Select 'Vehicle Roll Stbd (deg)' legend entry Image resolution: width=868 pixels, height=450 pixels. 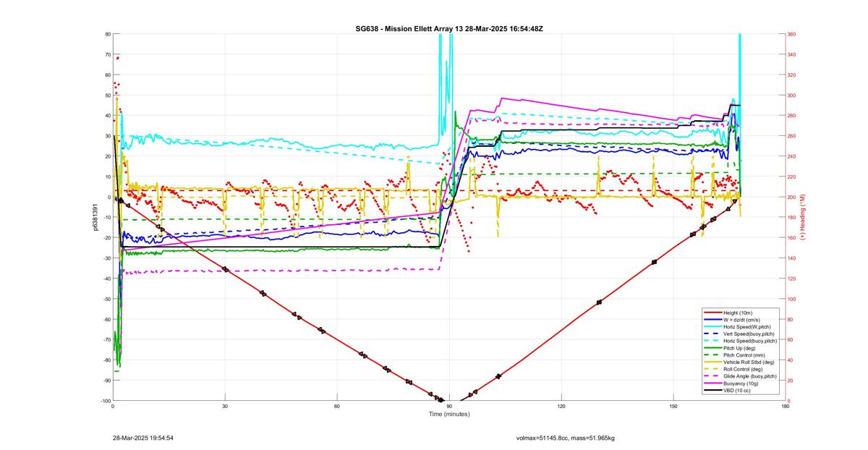click(x=748, y=362)
